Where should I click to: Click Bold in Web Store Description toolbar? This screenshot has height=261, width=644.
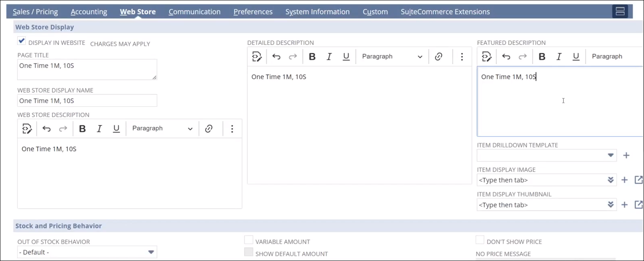click(x=82, y=128)
